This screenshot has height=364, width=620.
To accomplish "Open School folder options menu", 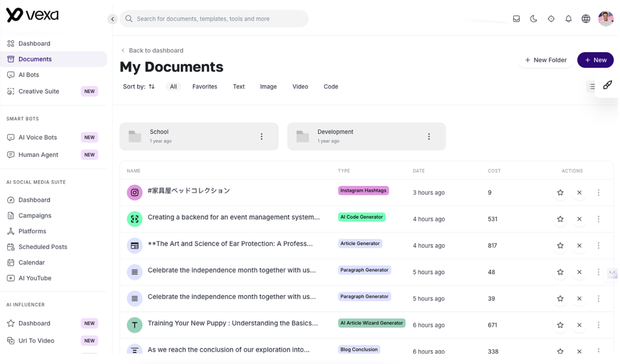I will (261, 136).
